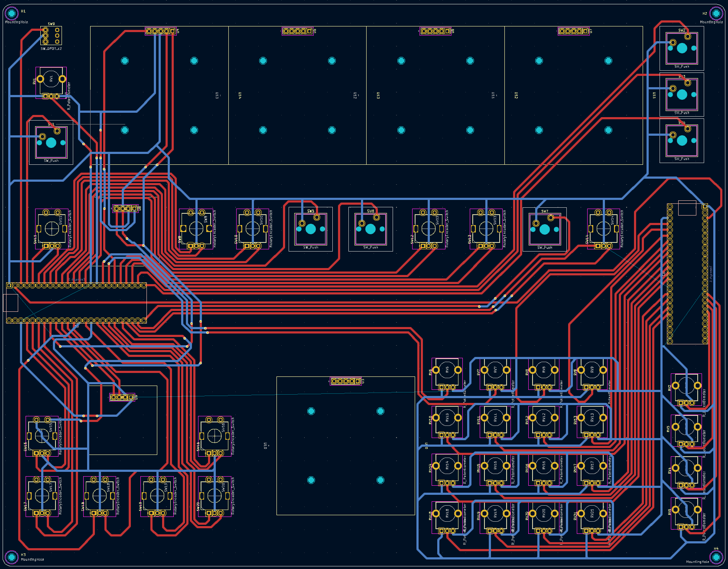The height and width of the screenshot is (569, 728).
Task: Select rotary encoder SW11
Action: pos(52,229)
